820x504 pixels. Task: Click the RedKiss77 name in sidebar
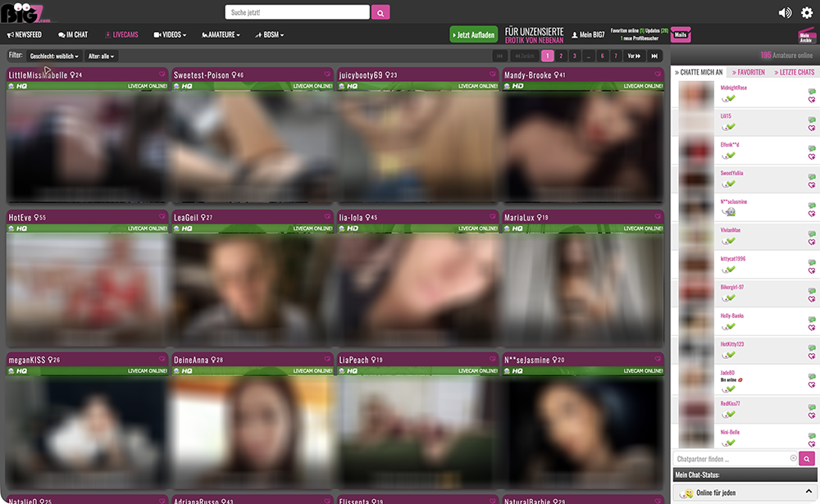(x=730, y=403)
